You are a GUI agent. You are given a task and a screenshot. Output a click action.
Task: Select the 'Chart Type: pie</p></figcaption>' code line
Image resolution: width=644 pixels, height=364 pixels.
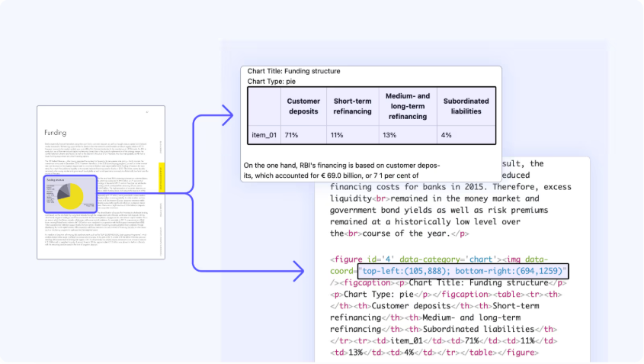click(x=446, y=294)
